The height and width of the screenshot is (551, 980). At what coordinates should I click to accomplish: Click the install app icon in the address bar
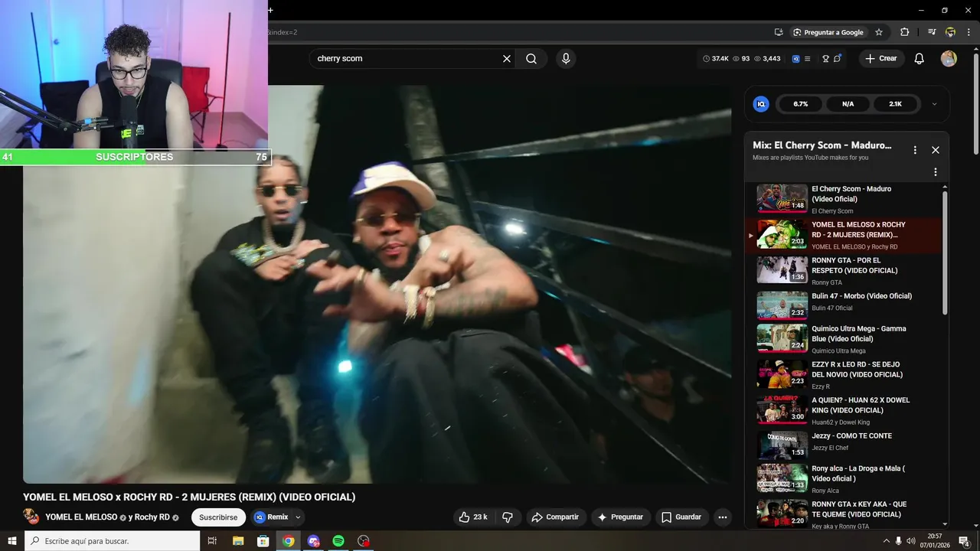click(x=779, y=32)
